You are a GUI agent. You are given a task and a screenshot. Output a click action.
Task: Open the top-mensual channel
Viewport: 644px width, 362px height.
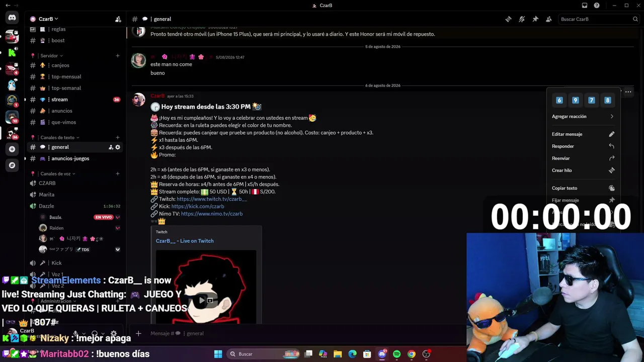click(75, 77)
